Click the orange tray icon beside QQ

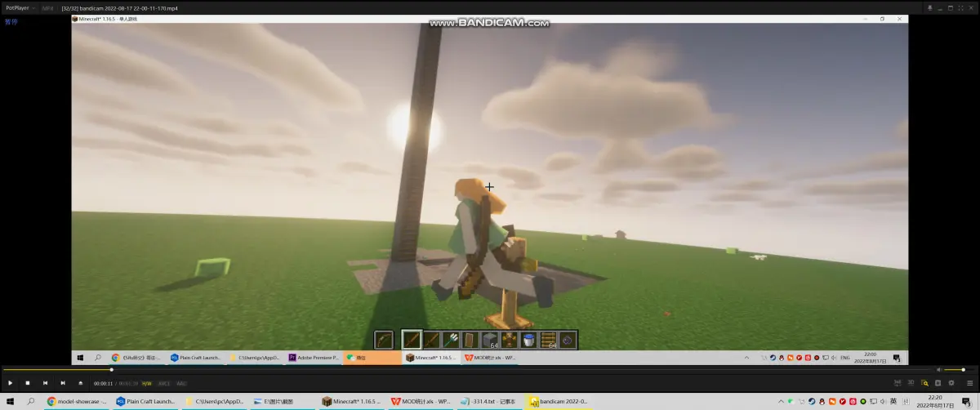(832, 401)
